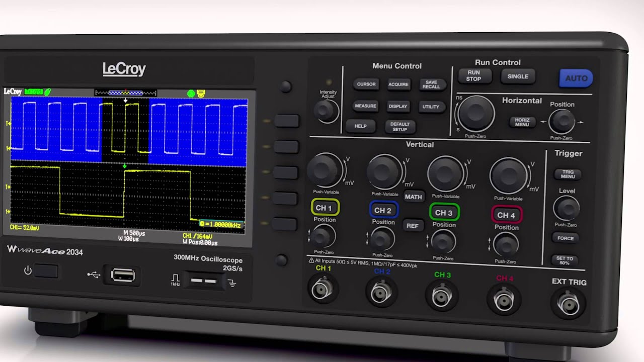Open the UTILITY menu
This screenshot has width=644, height=362.
[x=431, y=107]
